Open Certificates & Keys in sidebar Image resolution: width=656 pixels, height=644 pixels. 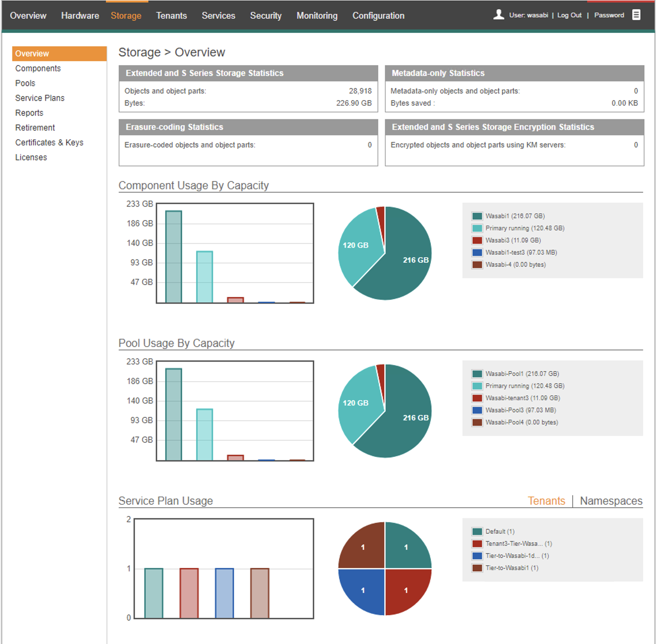click(49, 143)
